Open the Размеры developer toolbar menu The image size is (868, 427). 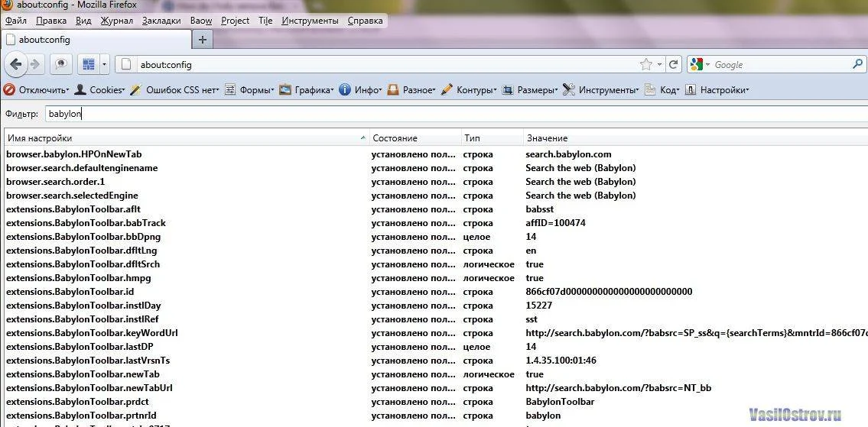(530, 89)
